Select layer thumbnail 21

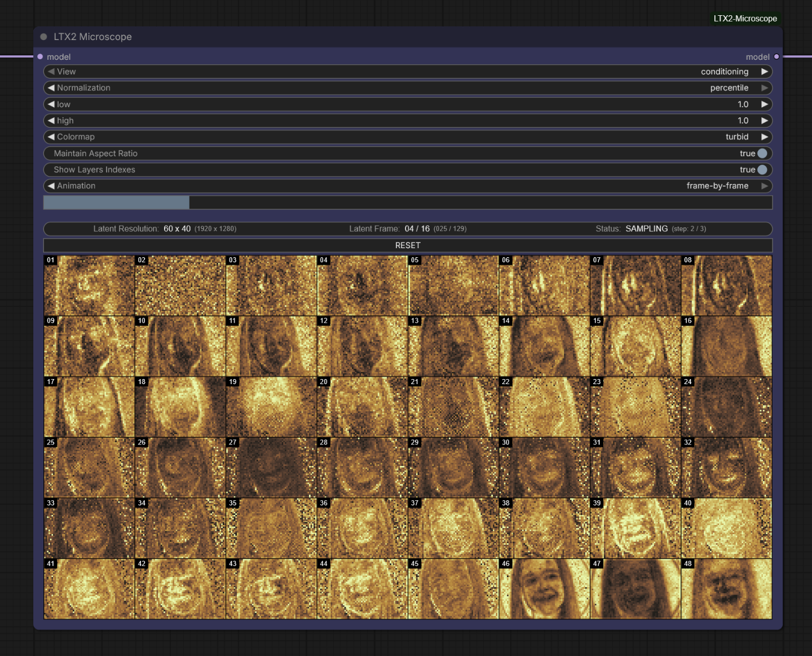(453, 407)
